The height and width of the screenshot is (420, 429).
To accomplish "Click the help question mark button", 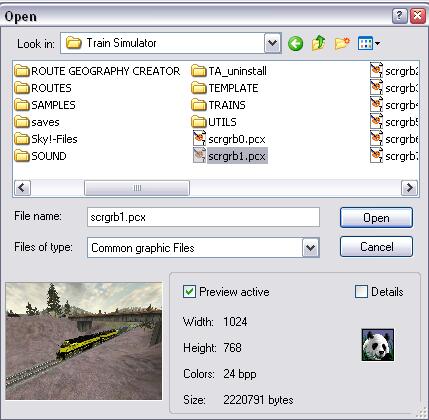I will (x=400, y=16).
